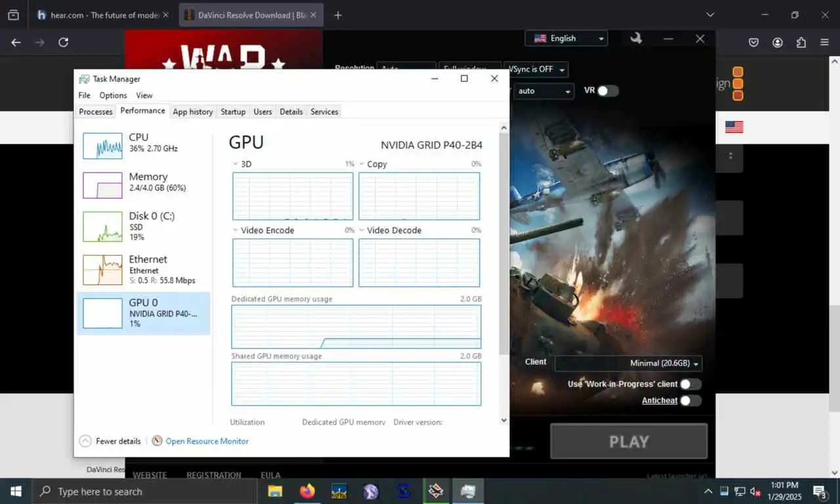The width and height of the screenshot is (840, 504).
Task: Click the Fewer details circle arrow icon
Action: (x=85, y=441)
